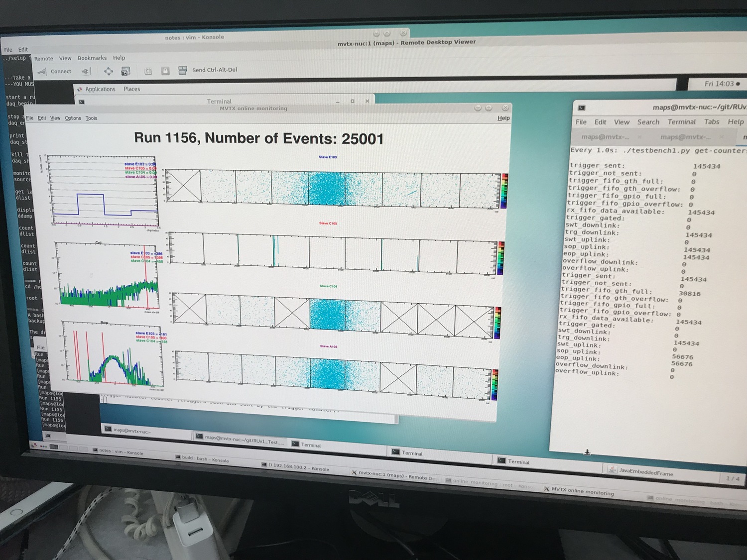Click the Col histogram plot
Viewport: 747px width, 560px height.
pos(107,275)
